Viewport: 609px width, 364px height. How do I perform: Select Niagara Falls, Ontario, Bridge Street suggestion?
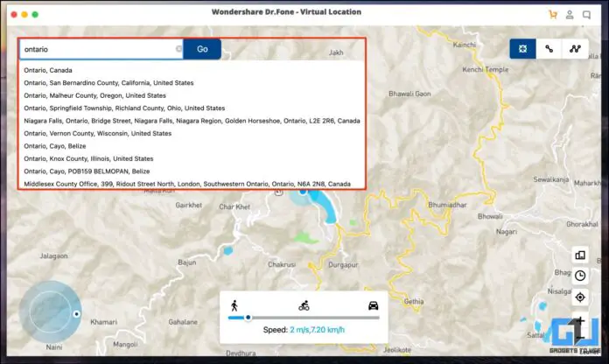tap(192, 121)
